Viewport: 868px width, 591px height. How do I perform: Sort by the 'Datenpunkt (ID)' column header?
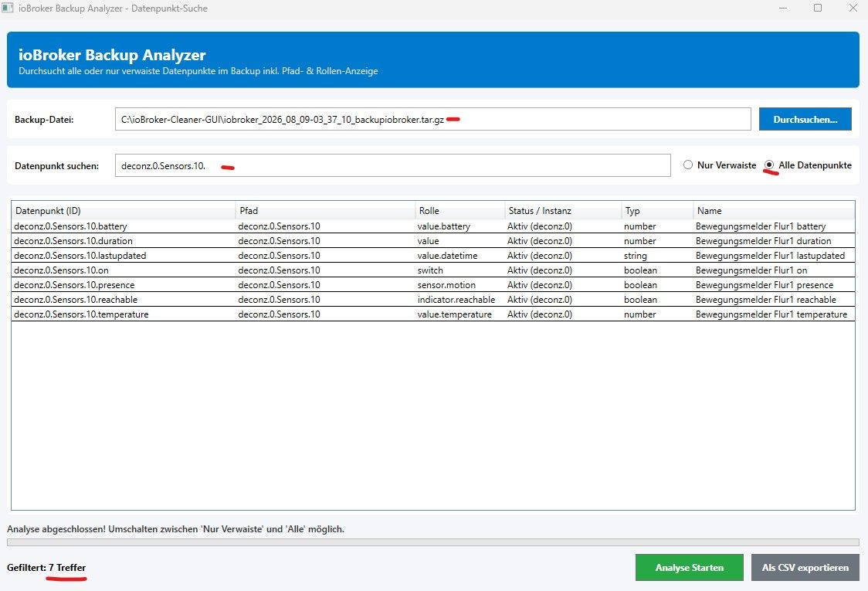pyautogui.click(x=124, y=210)
